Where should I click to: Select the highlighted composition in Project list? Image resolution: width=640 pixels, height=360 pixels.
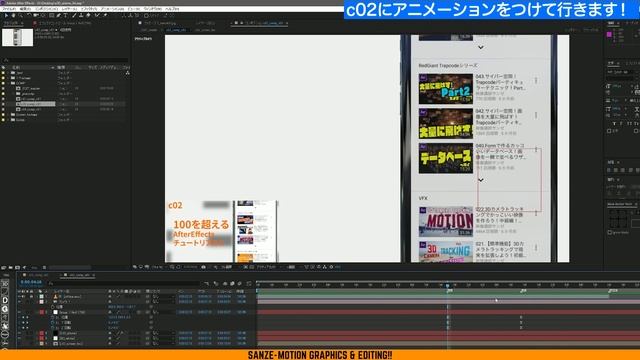tap(37, 104)
